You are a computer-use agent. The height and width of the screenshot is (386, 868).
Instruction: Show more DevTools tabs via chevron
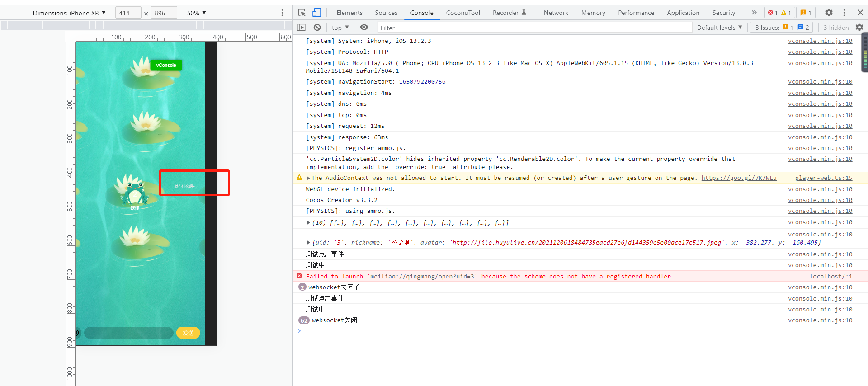tap(754, 13)
